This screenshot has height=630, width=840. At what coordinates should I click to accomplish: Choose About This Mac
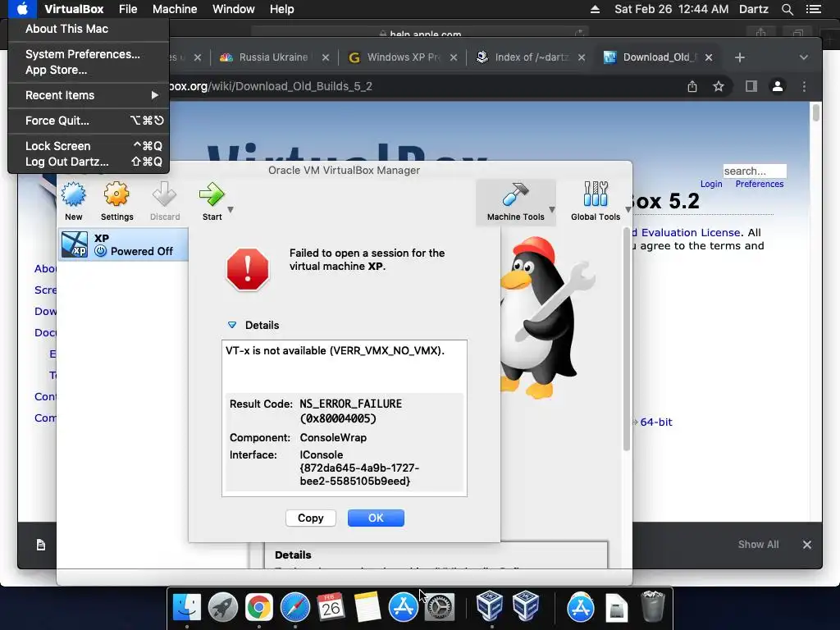click(x=89, y=29)
